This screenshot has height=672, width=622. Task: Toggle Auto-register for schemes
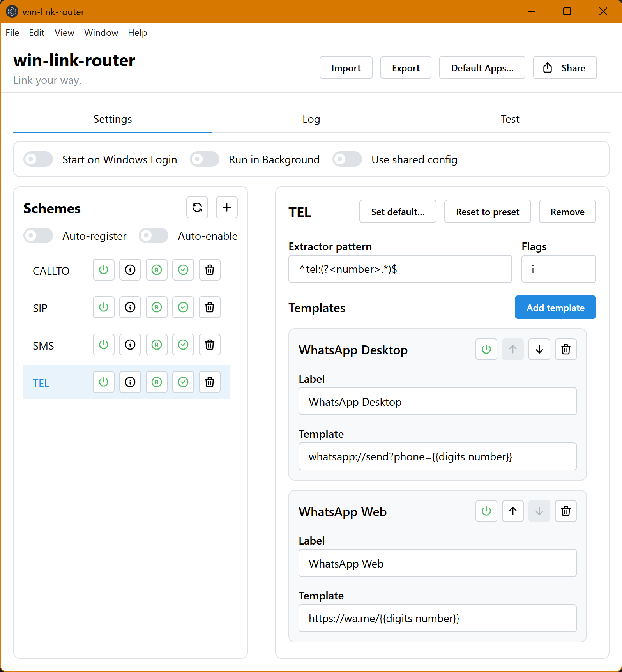point(38,235)
